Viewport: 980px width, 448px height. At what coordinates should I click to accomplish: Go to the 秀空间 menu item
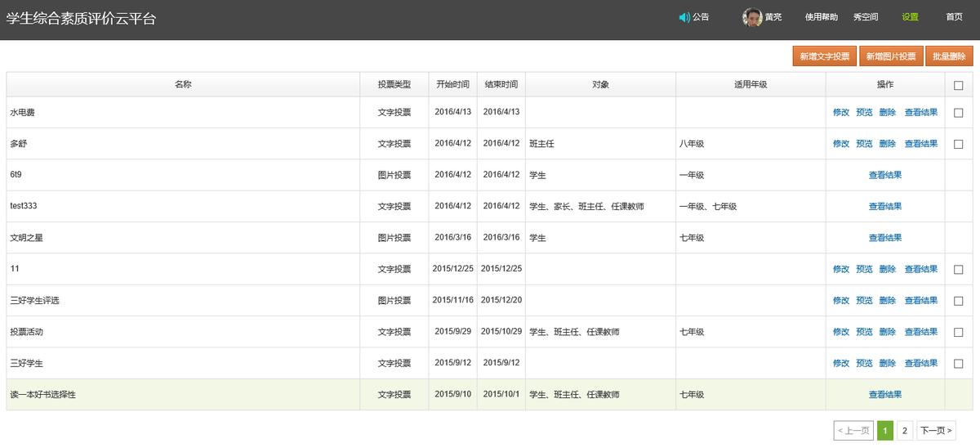pos(866,17)
